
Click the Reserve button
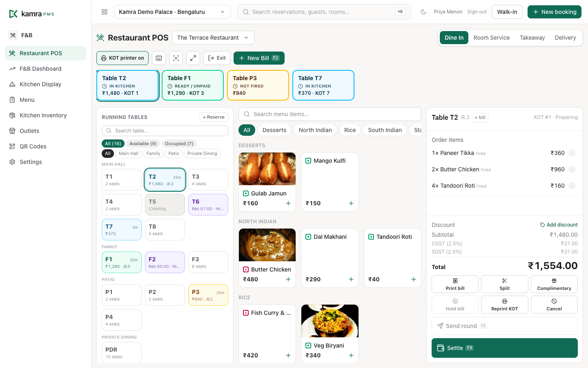click(x=214, y=117)
